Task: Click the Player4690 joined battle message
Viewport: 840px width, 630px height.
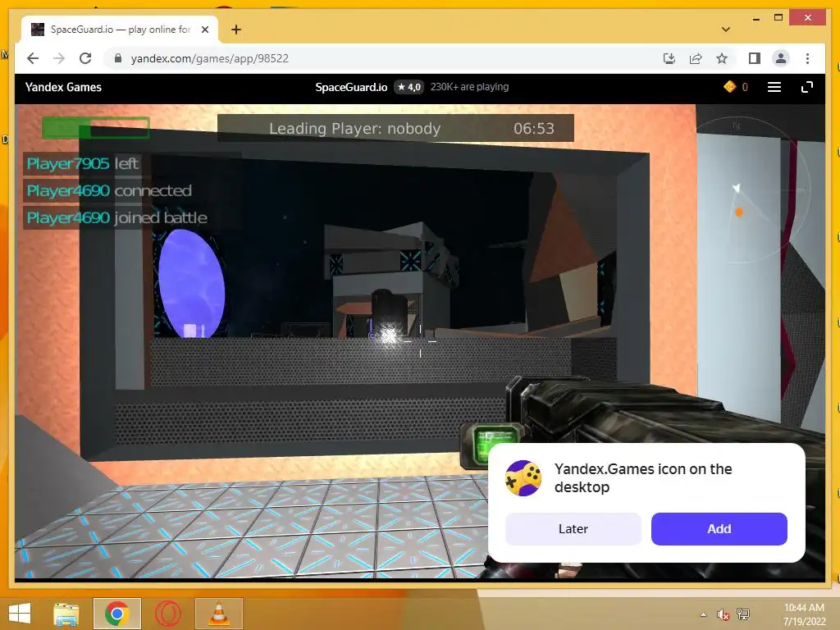Action: [116, 217]
